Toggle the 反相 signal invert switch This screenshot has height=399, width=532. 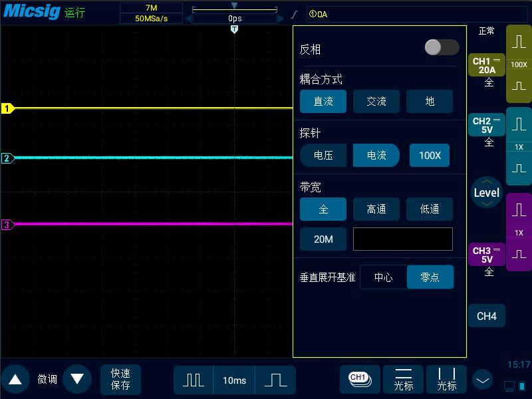(442, 48)
